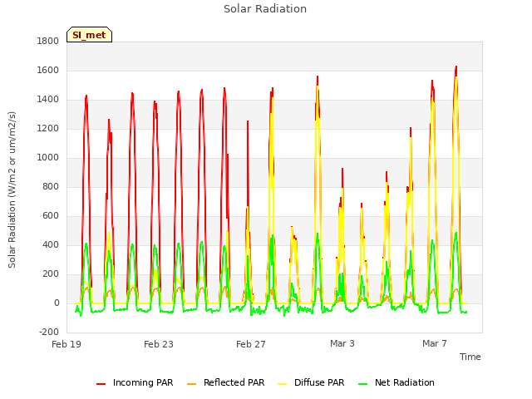
Task: Click the 200 y-axis tick label
Action: tap(51, 273)
